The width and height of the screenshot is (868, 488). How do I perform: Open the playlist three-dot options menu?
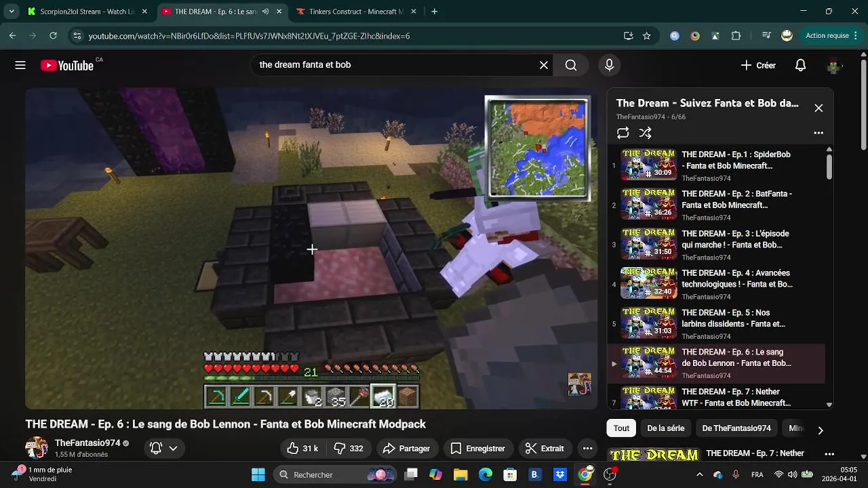pyautogui.click(x=818, y=133)
